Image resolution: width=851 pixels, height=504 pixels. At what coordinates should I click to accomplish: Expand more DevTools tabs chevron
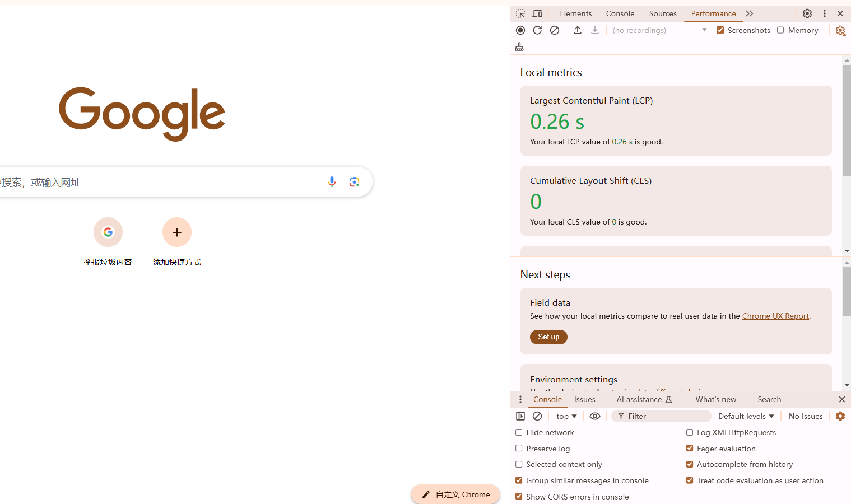click(750, 13)
